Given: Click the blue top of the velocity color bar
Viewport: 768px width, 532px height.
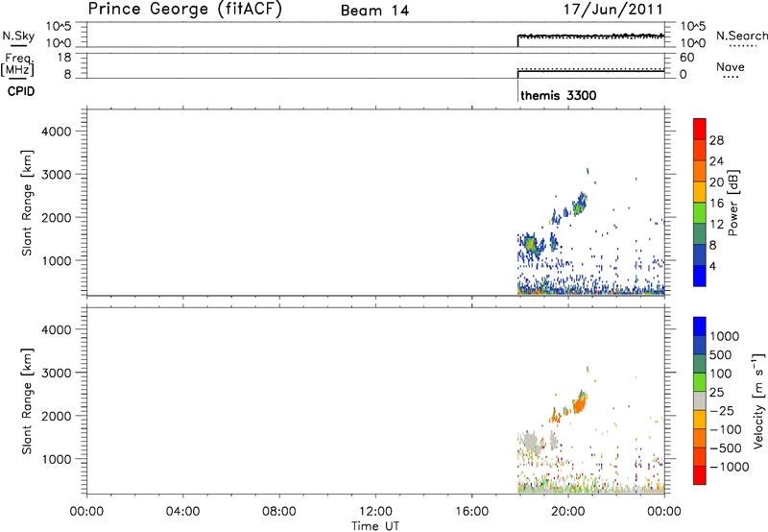Looking at the screenshot, I should click(700, 326).
